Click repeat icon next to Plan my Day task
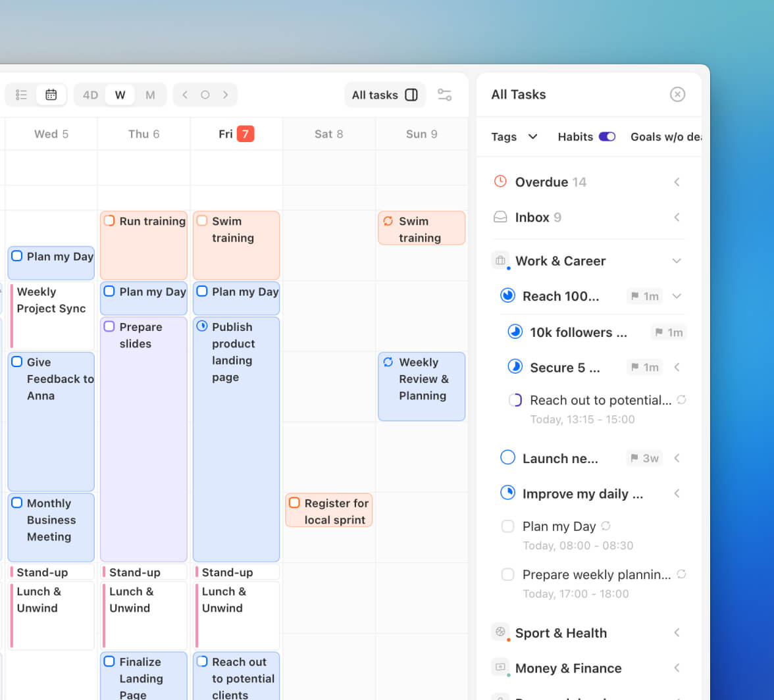This screenshot has width=774, height=700. [x=606, y=526]
